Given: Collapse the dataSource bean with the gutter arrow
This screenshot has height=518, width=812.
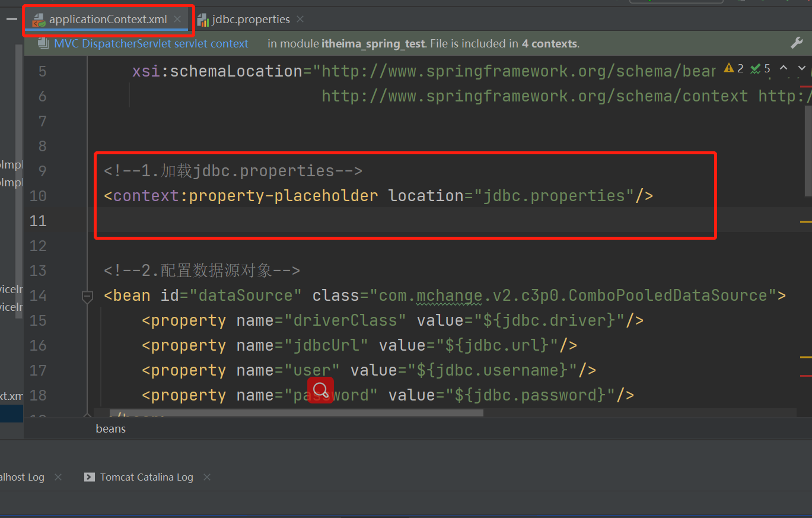Looking at the screenshot, I should coord(87,295).
